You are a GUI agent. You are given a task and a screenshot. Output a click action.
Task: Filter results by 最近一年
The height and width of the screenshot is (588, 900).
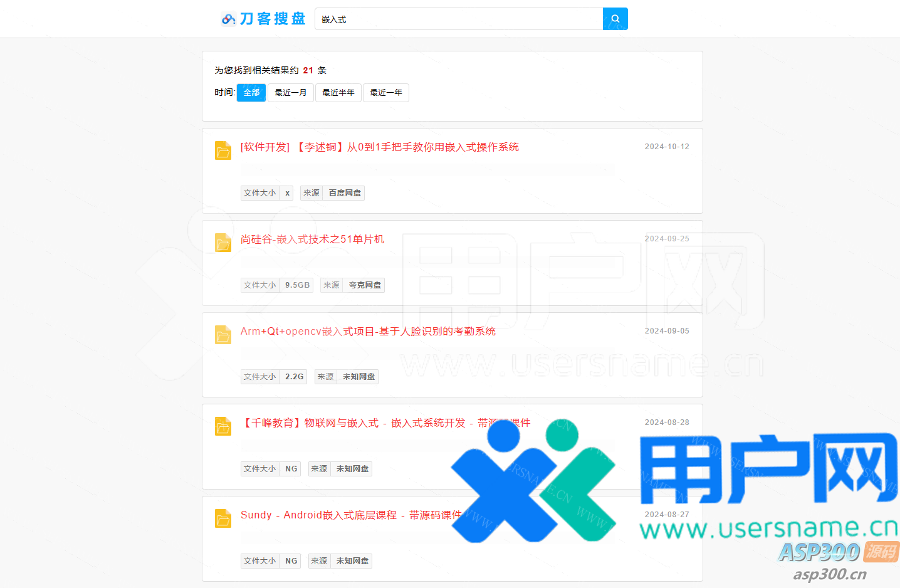point(386,93)
